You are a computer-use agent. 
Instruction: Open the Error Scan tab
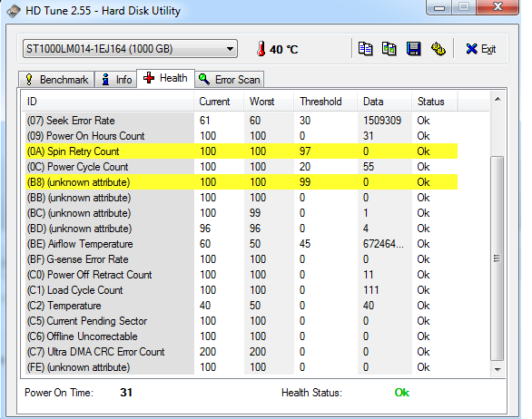click(x=230, y=80)
